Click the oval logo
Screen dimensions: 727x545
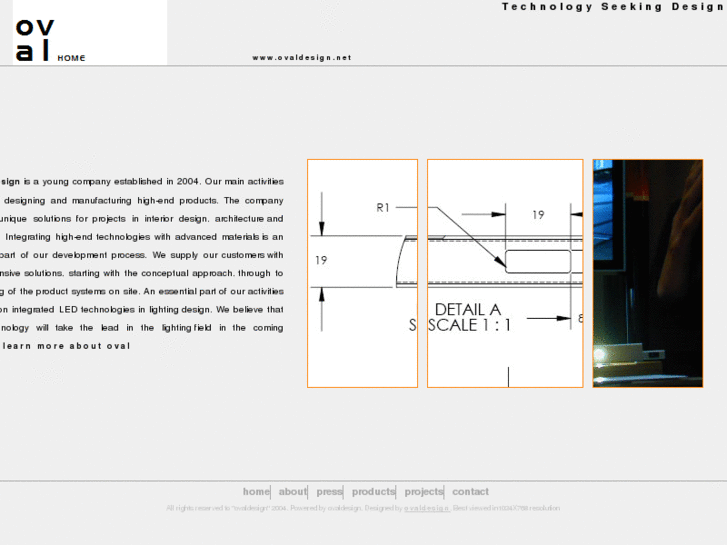pyautogui.click(x=35, y=40)
